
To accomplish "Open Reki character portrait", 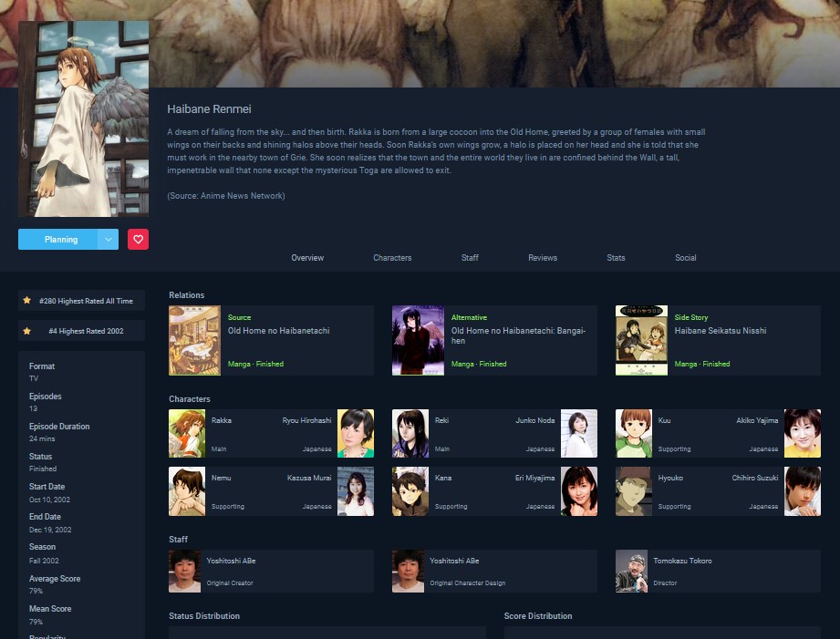I will [410, 433].
